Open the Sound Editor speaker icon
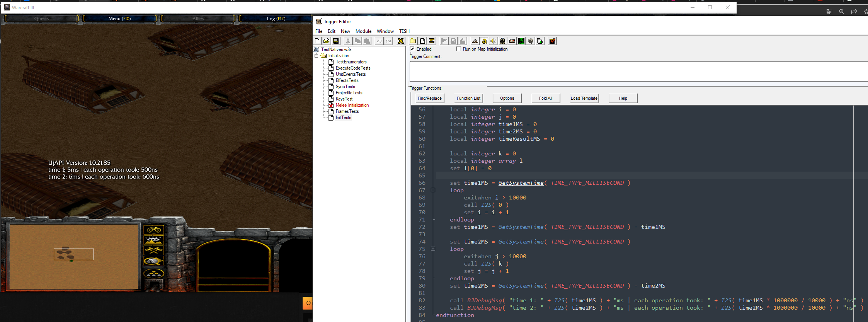 494,41
